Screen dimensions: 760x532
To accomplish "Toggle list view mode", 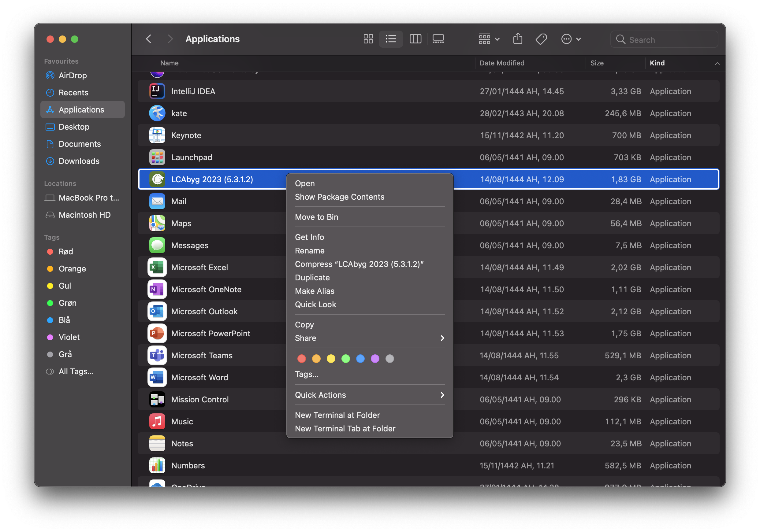I will 391,39.
